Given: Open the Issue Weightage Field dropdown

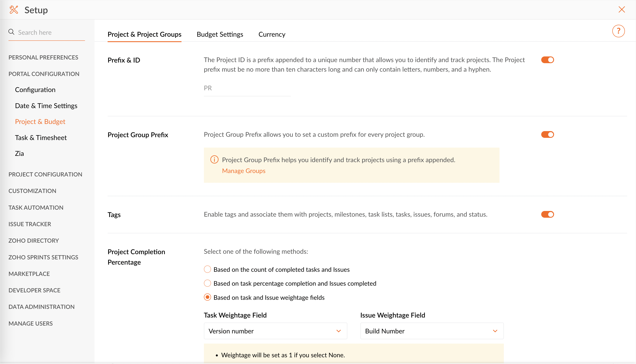Looking at the screenshot, I should tap(432, 331).
